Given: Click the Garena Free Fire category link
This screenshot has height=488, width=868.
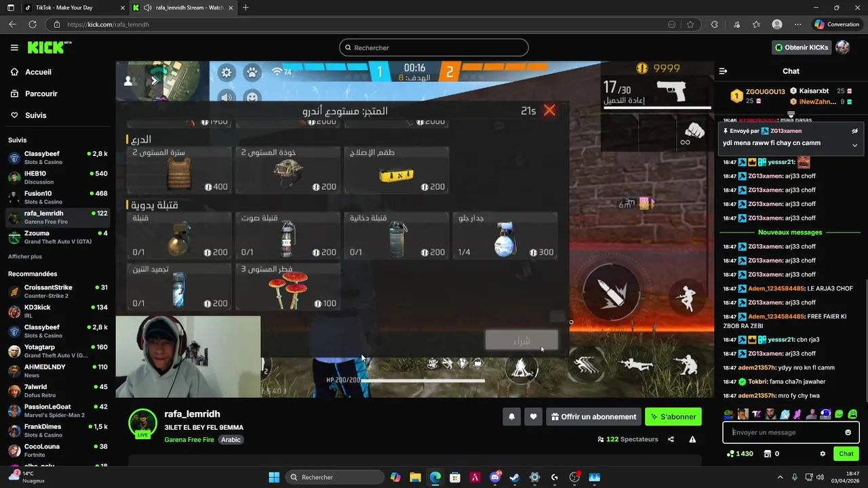Looking at the screenshot, I should [189, 439].
